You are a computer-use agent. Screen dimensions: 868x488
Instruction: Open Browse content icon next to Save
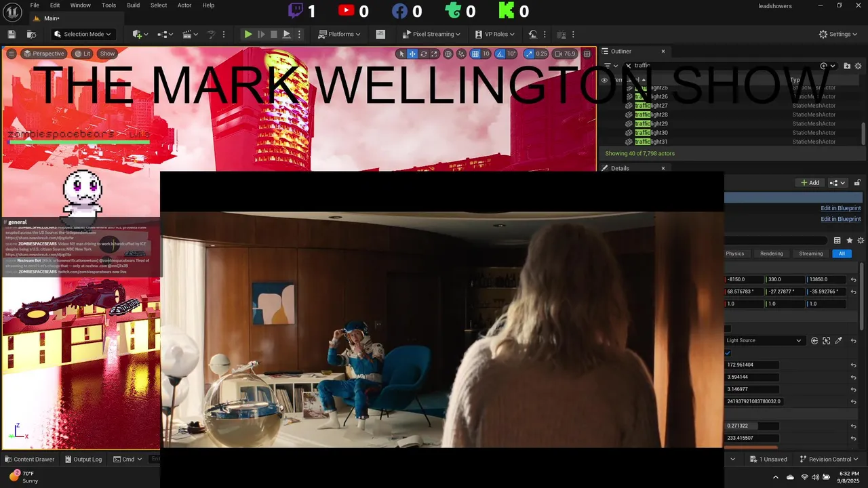[x=31, y=34]
